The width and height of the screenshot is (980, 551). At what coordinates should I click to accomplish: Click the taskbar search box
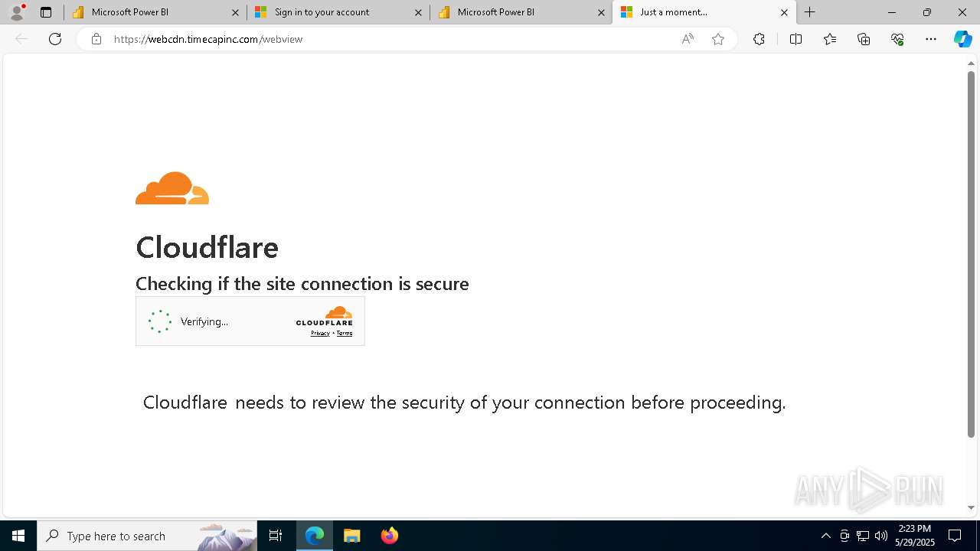point(147,536)
